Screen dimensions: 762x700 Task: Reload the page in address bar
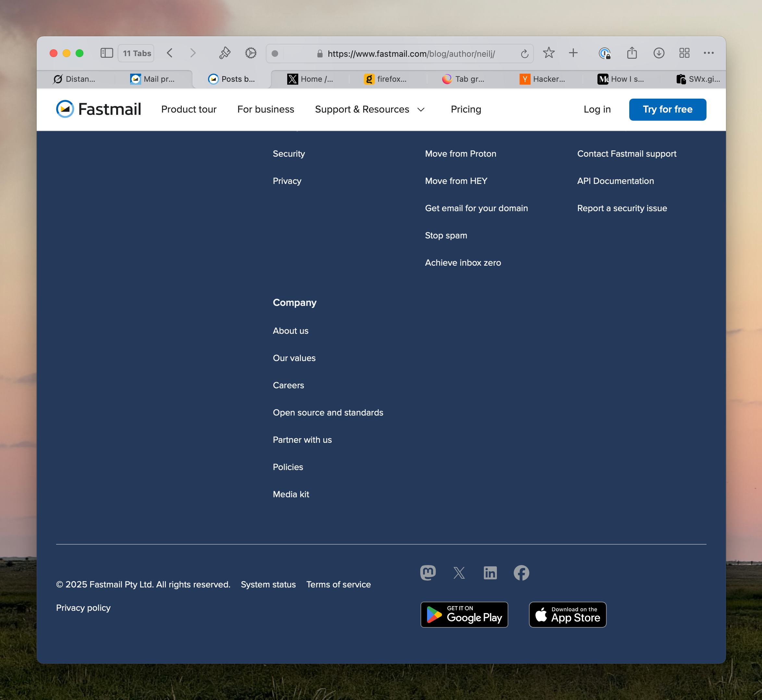tap(524, 54)
